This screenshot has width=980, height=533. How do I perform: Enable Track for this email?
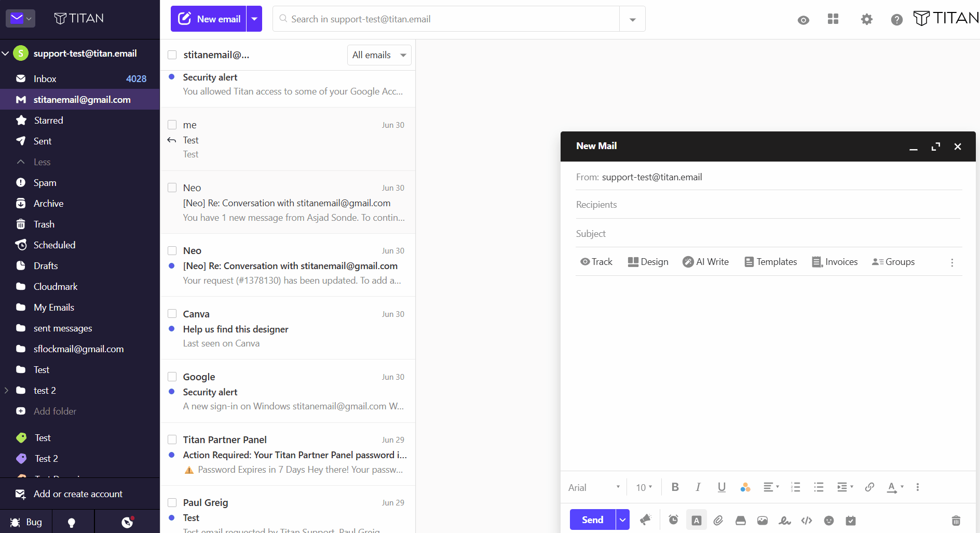pyautogui.click(x=596, y=262)
